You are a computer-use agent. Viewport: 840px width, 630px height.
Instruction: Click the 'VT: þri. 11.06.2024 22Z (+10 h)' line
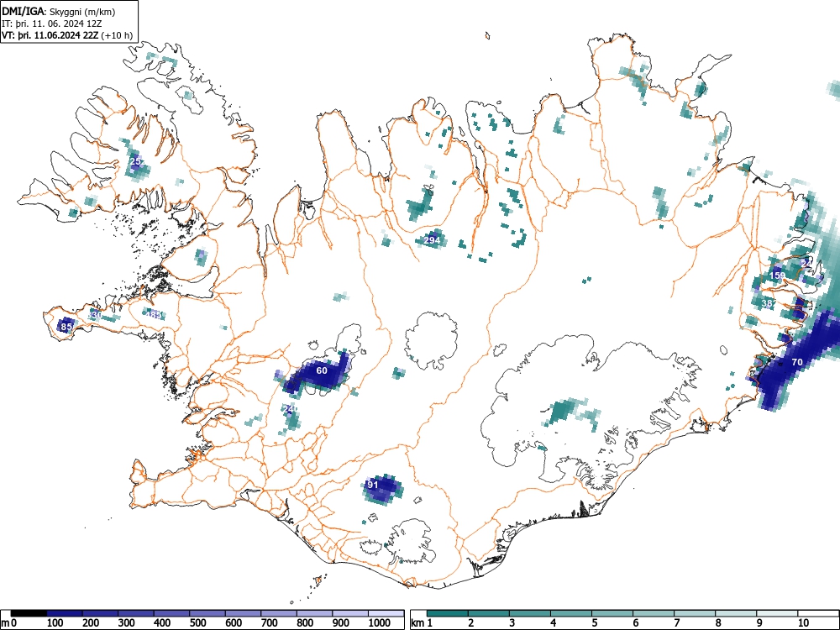pyautogui.click(x=67, y=35)
